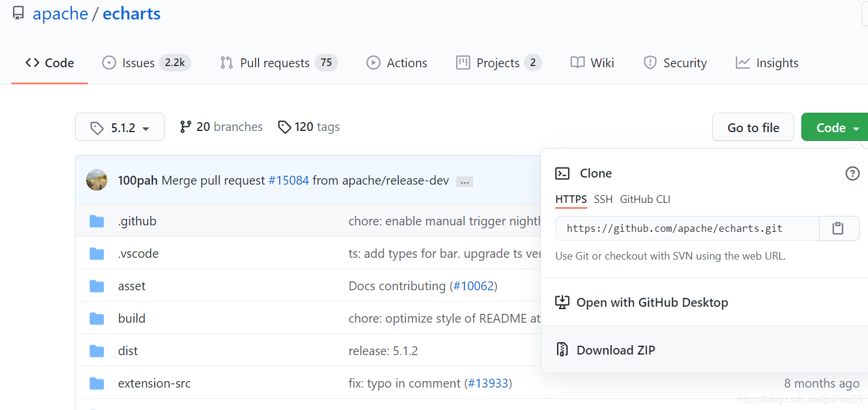868x410 pixels.
Task: Click the Go to file button
Action: [754, 127]
